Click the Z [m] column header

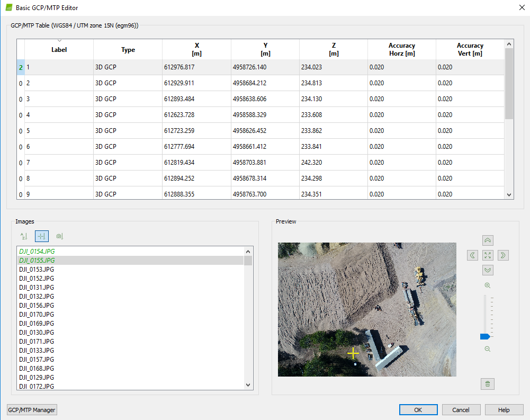point(334,49)
